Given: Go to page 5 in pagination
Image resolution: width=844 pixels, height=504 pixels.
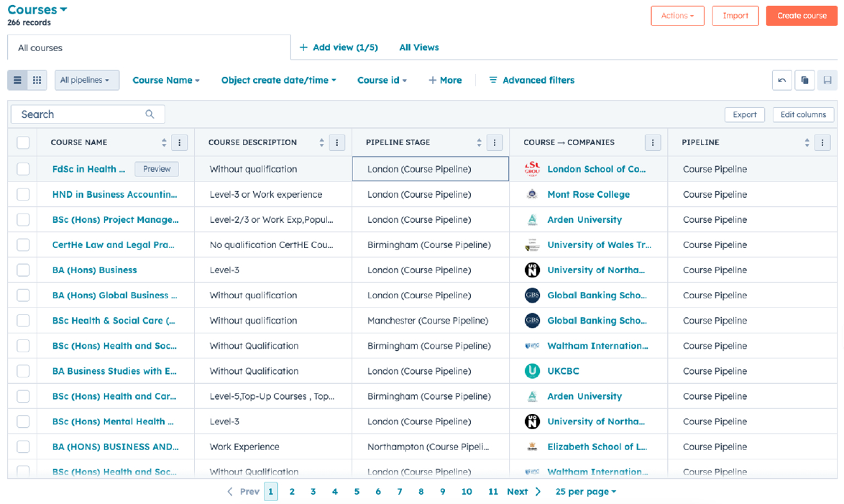Looking at the screenshot, I should (357, 492).
